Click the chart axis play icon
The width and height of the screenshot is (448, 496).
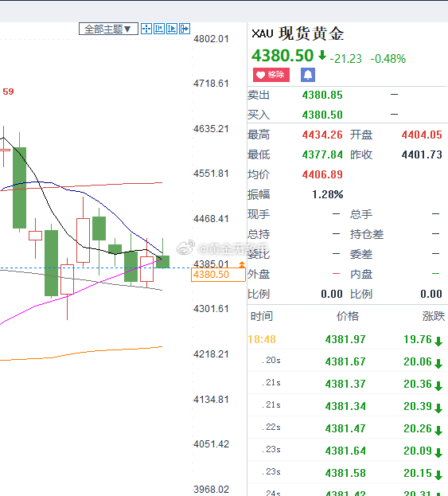tap(172, 29)
